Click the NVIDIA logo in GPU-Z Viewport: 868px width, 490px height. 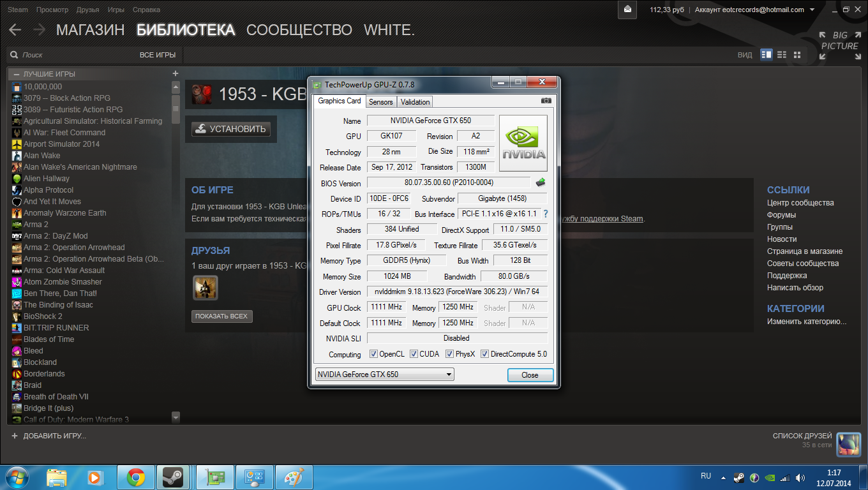[523, 143]
